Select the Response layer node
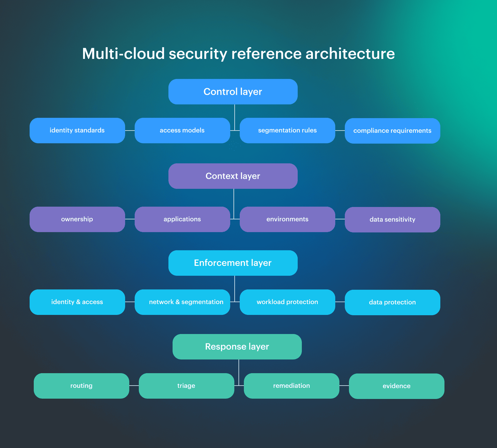 tap(237, 347)
